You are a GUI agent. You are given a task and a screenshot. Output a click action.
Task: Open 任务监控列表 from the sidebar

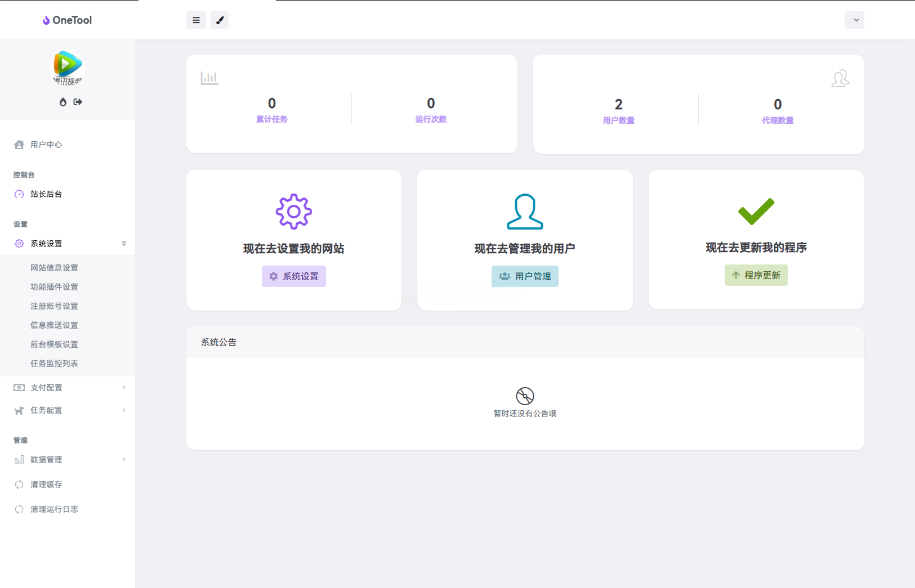tap(54, 363)
